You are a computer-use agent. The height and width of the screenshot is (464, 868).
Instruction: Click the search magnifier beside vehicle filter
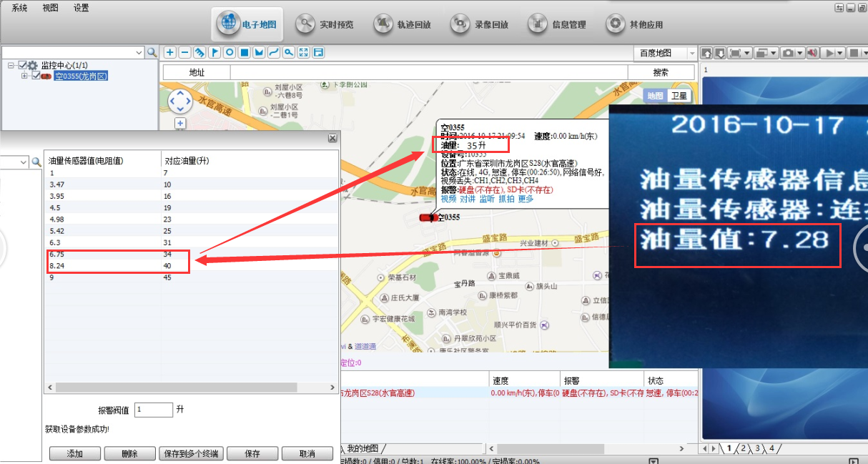point(152,52)
